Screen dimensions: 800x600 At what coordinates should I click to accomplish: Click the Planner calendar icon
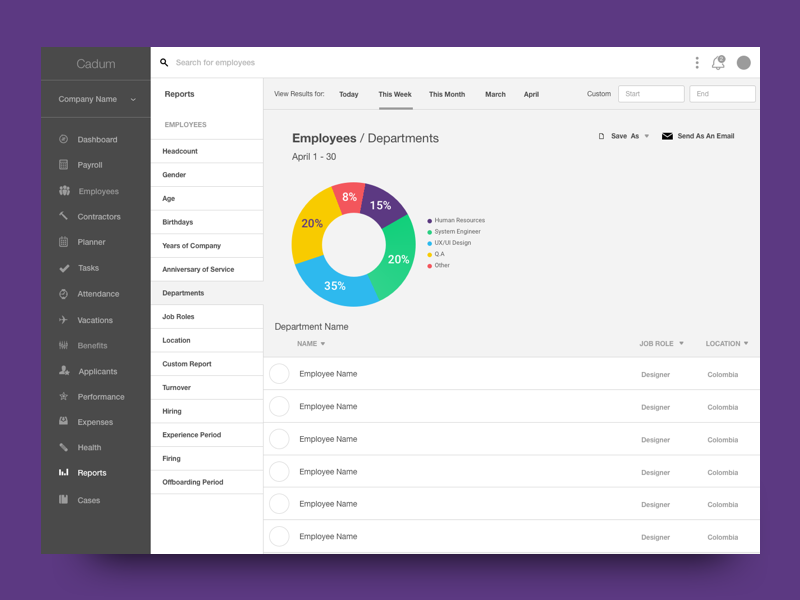[63, 241]
